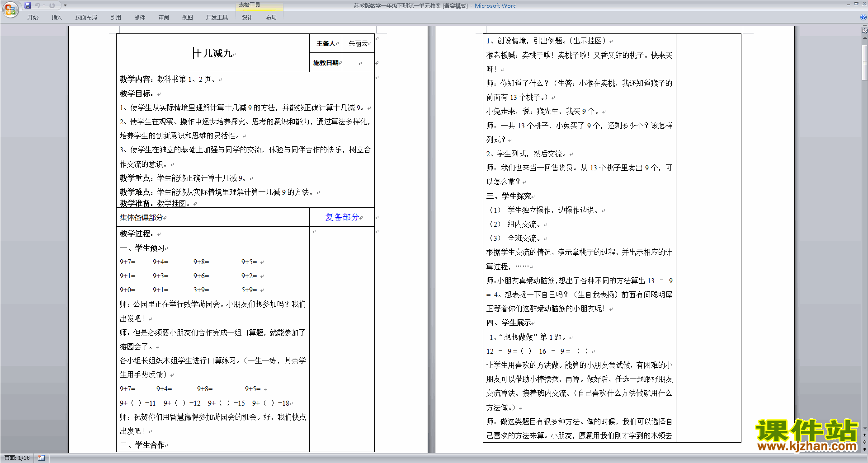The image size is (868, 463).
Task: Open the 开始 ribbon tab
Action: pos(33,17)
